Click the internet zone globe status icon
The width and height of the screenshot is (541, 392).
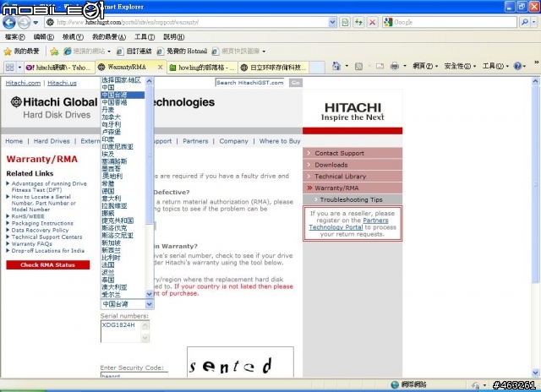coord(395,384)
